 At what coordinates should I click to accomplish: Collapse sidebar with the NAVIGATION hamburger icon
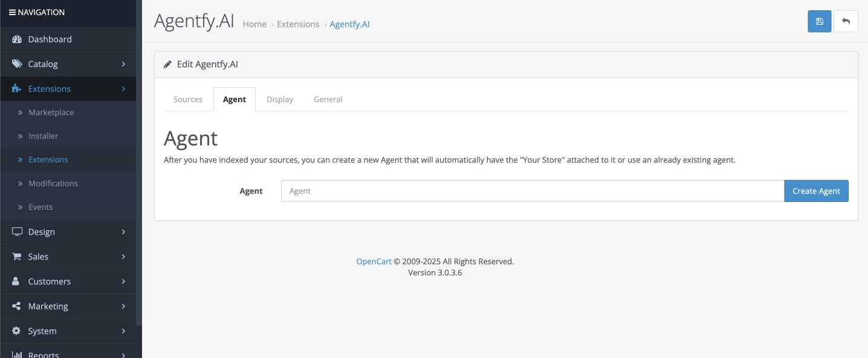pyautogui.click(x=13, y=11)
